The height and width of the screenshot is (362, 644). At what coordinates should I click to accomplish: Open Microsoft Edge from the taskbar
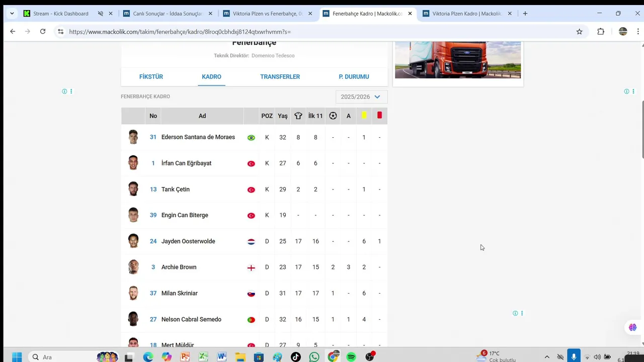point(148,357)
